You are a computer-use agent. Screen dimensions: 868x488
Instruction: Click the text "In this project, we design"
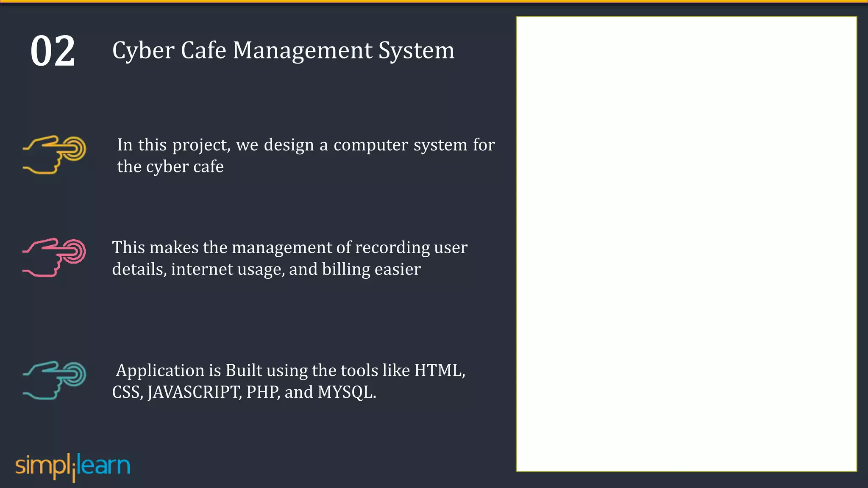tap(216, 145)
